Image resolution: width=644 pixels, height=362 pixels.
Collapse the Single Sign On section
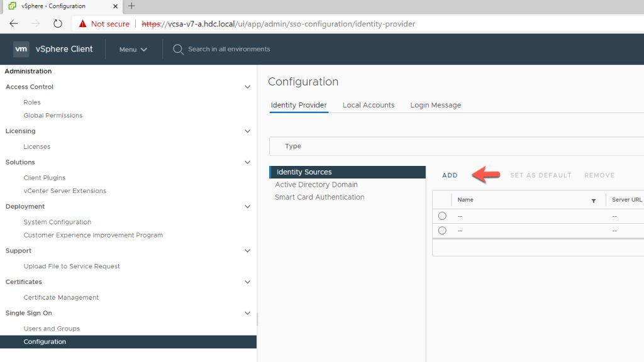pos(247,313)
